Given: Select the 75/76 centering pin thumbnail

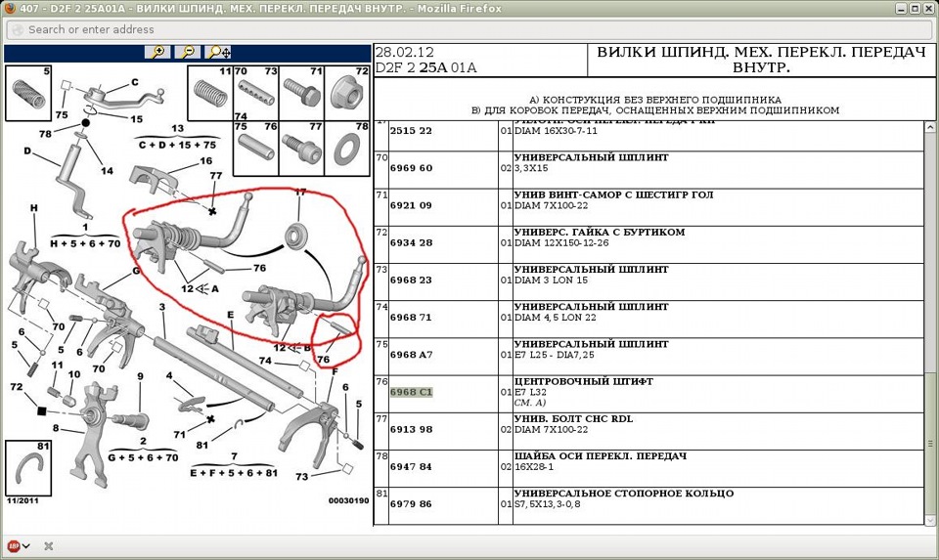Looking at the screenshot, I should point(255,149).
